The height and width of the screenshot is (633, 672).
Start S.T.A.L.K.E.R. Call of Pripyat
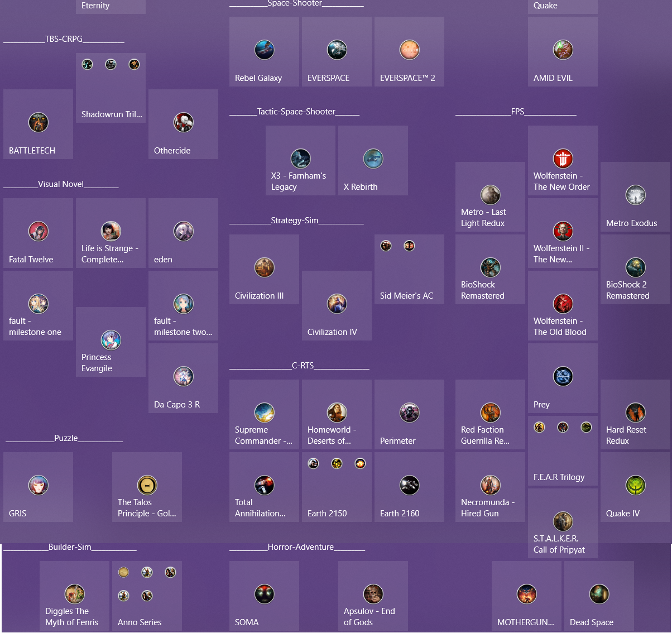(x=563, y=523)
